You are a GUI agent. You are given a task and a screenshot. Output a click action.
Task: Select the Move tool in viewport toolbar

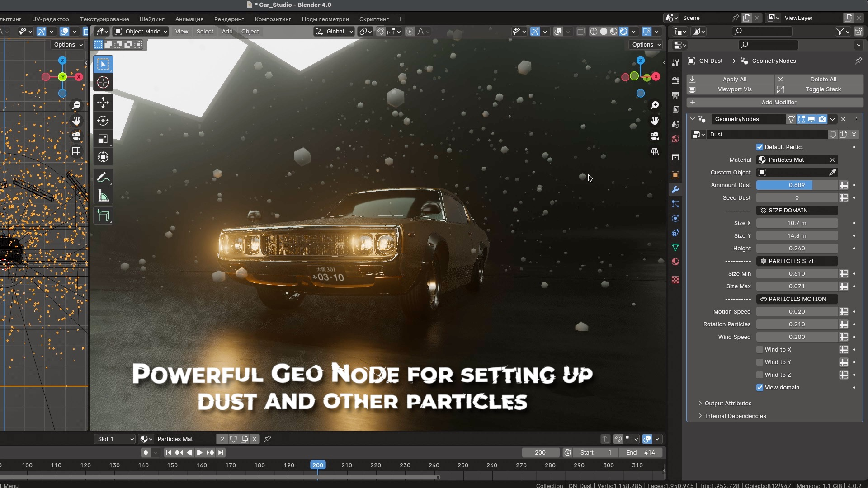point(103,103)
